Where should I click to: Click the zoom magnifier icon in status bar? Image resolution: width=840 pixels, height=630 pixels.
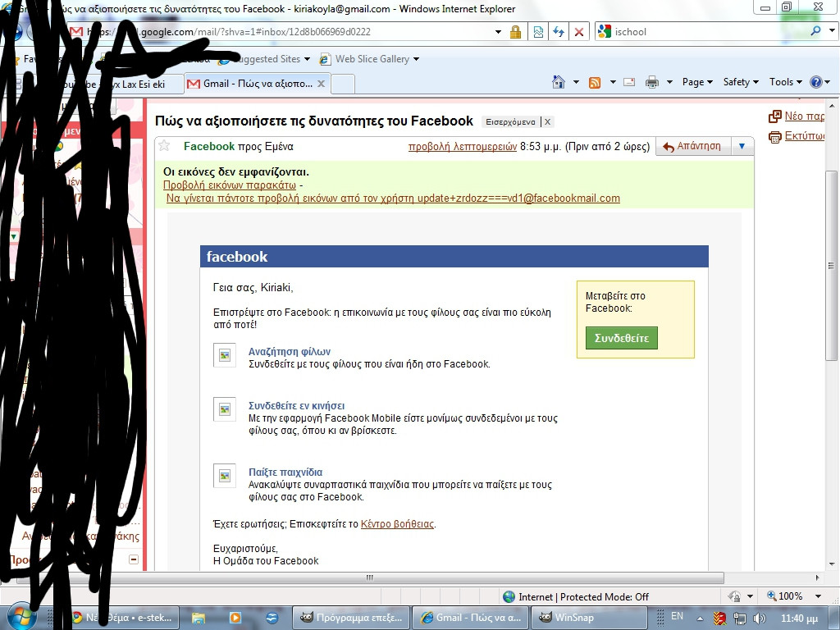(x=771, y=596)
